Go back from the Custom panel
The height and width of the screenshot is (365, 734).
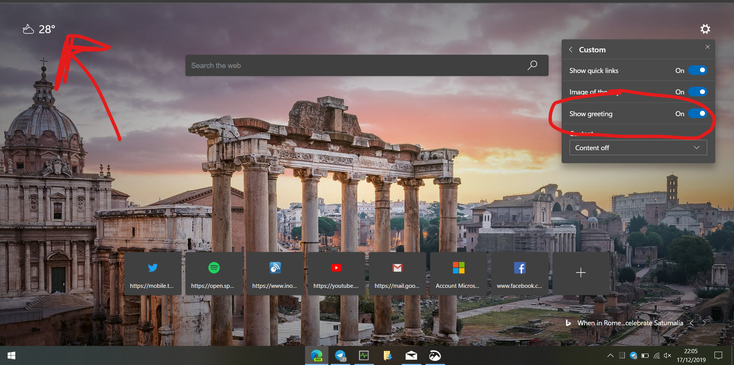pyautogui.click(x=571, y=50)
